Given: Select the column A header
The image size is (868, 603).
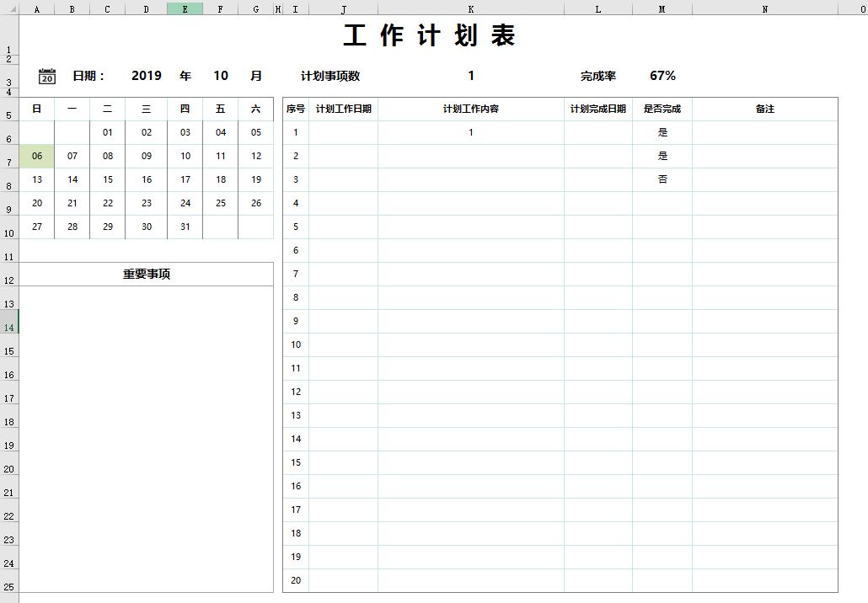Looking at the screenshot, I should (37, 8).
